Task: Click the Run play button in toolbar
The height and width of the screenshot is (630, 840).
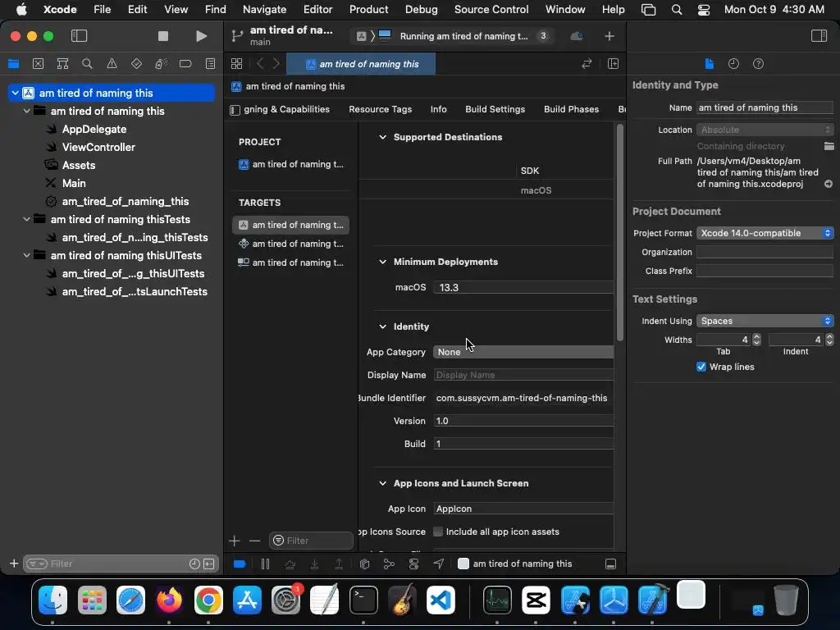Action: click(x=201, y=36)
